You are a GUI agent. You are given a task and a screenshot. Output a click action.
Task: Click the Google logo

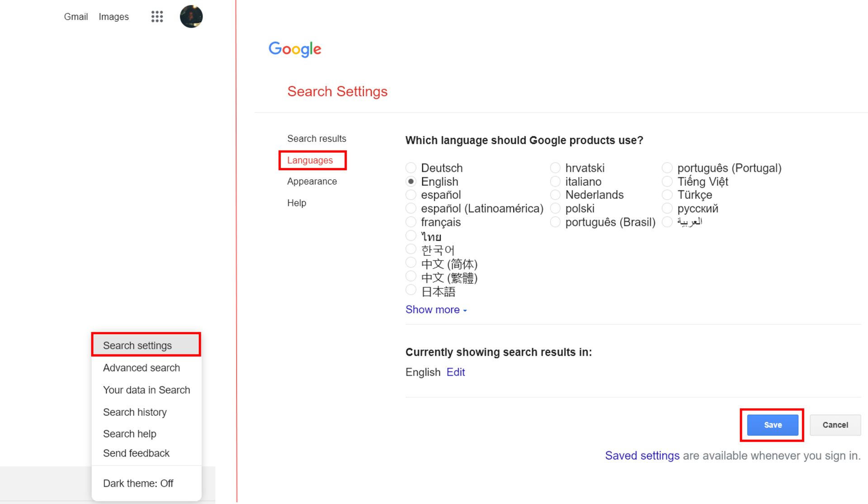point(295,49)
